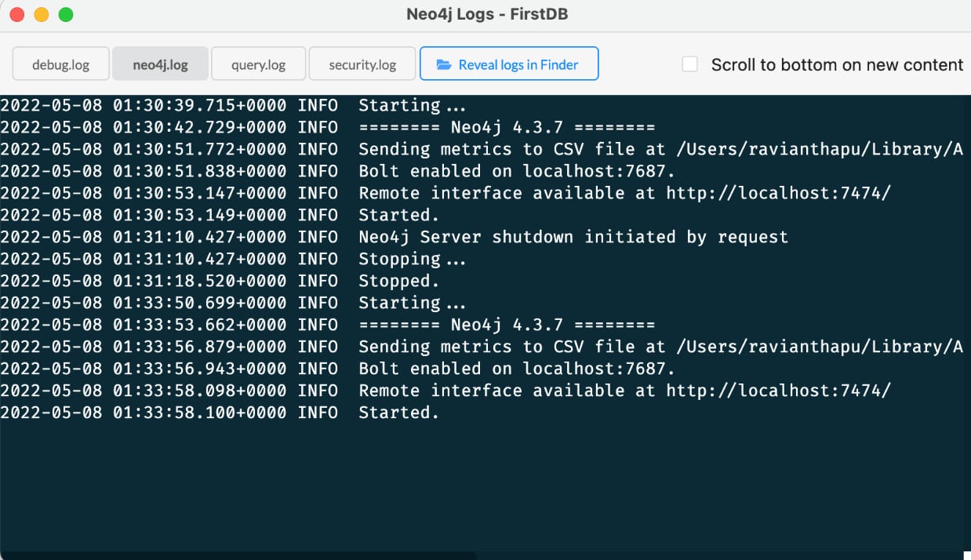Click the window title Neo4j Logs - FirstDB

(x=487, y=14)
